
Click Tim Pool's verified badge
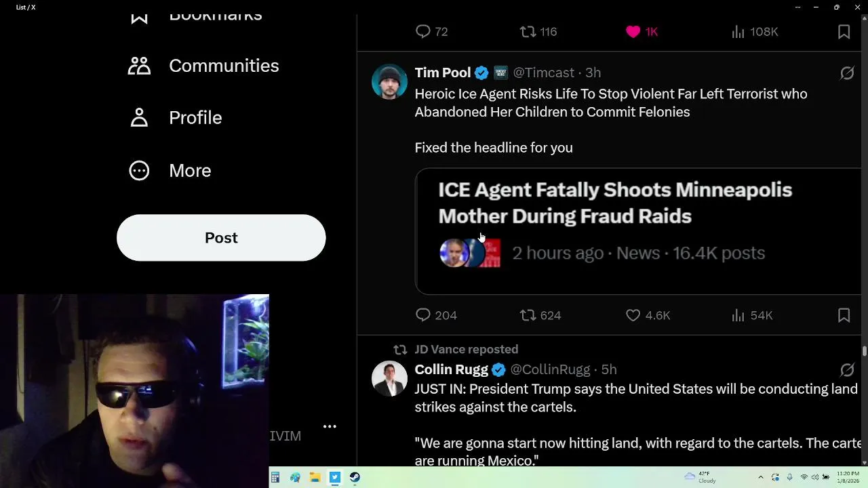tap(481, 73)
